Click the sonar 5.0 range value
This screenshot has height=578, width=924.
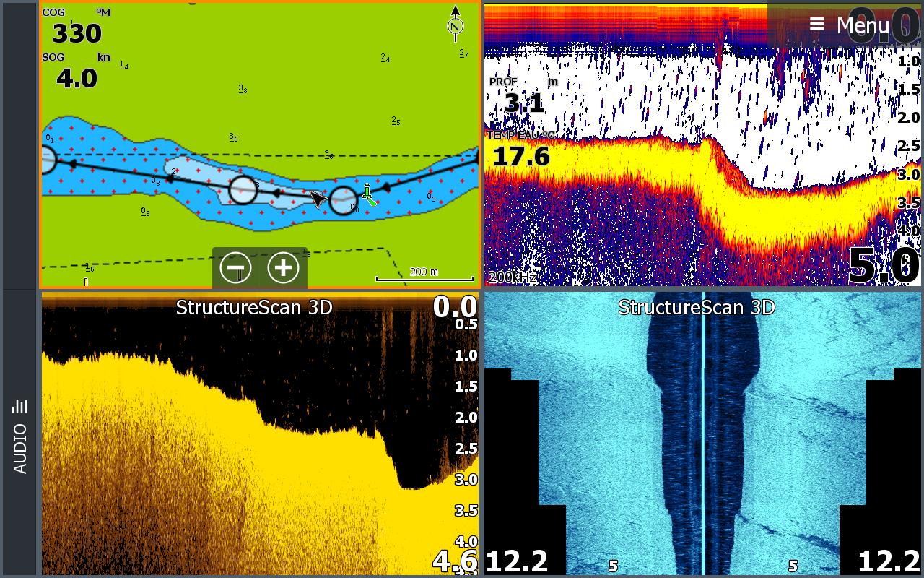point(884,265)
